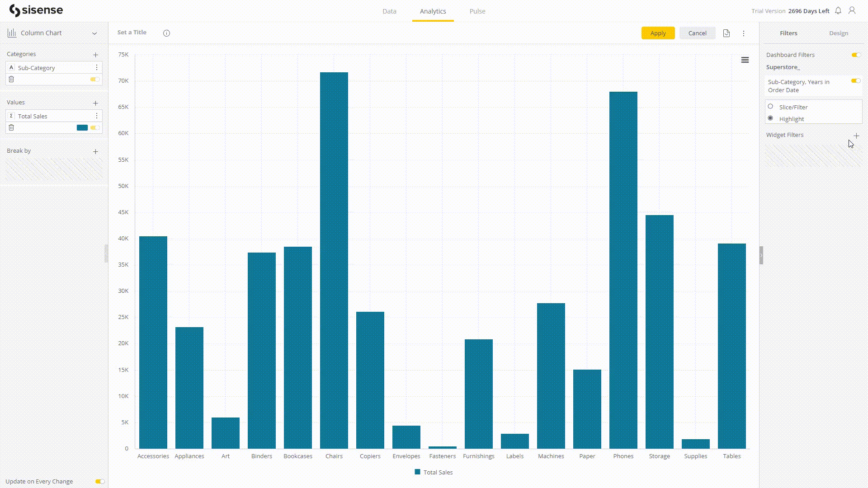Select the Highlight radio button
This screenshot has width=868, height=488.
tap(771, 118)
